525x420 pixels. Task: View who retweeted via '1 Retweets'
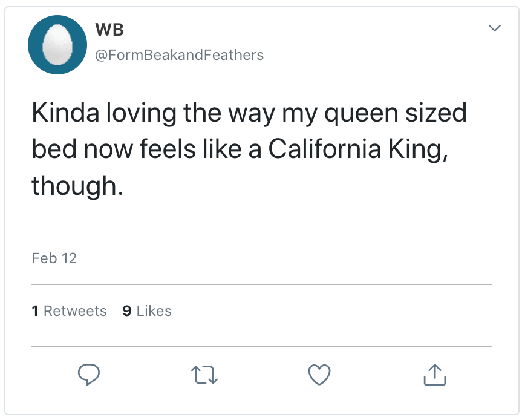point(69,311)
